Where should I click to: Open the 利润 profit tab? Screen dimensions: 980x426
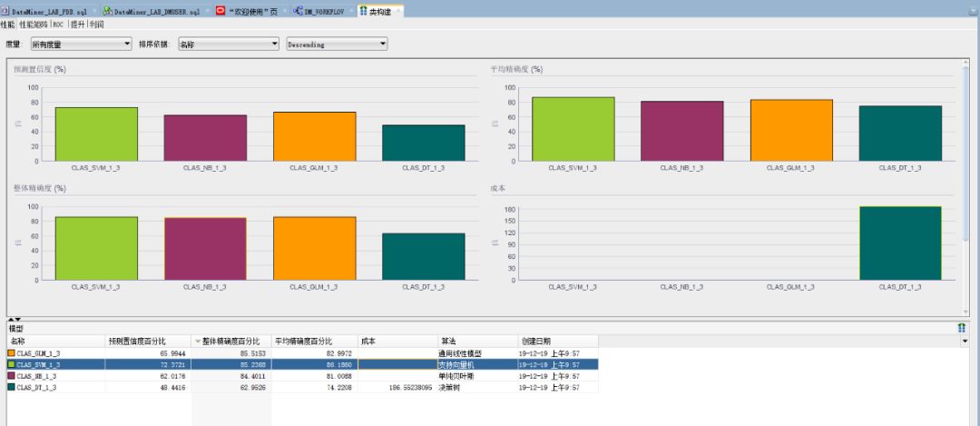point(96,25)
